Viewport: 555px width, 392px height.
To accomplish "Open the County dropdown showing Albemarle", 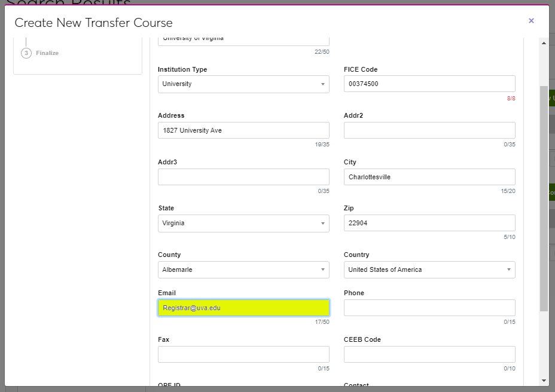I will point(243,269).
